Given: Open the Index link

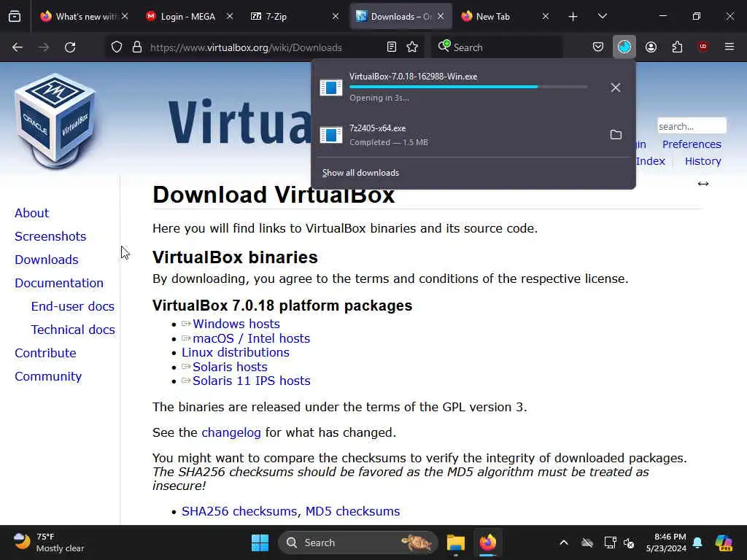Looking at the screenshot, I should (x=650, y=161).
